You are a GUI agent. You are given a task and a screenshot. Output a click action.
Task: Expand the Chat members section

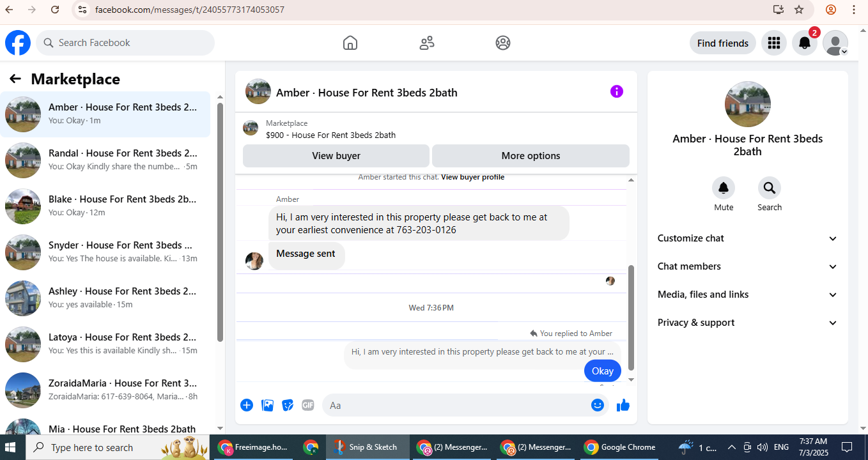pos(748,266)
